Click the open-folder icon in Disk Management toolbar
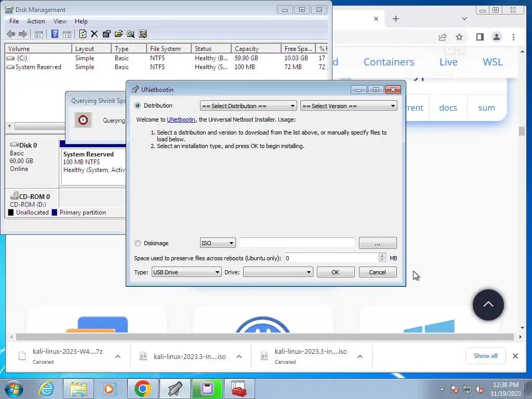Viewport: 532px width, 399px height. point(118,34)
